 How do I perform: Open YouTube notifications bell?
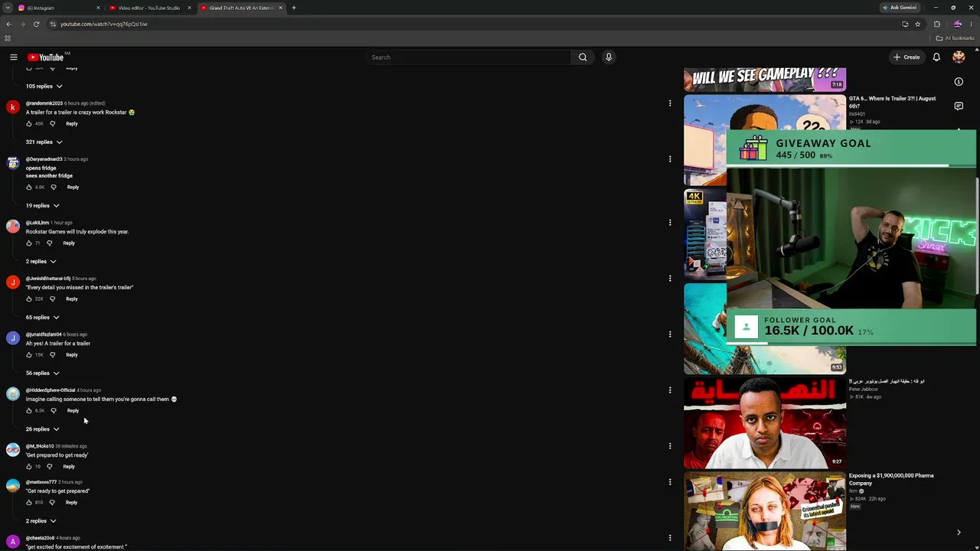click(936, 57)
